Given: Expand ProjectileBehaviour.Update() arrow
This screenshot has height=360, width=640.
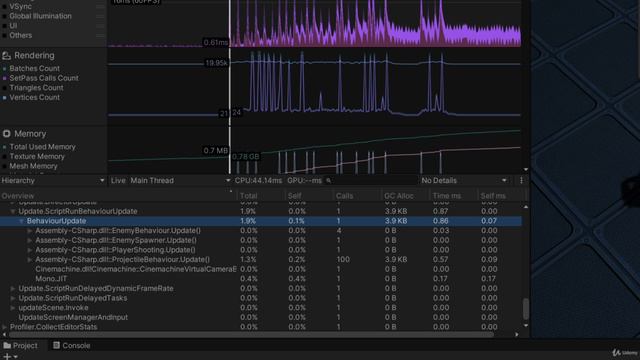Looking at the screenshot, I should tap(30, 260).
